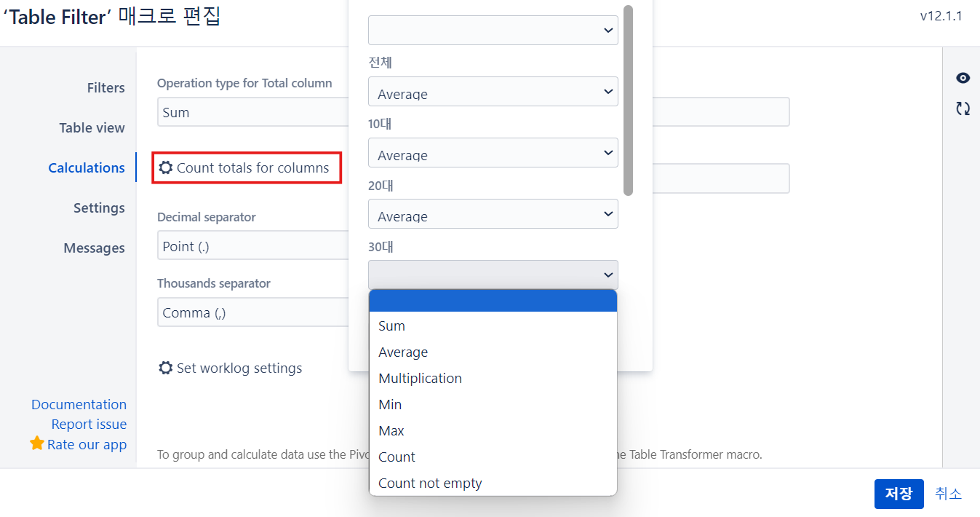Click gear icon beside Count totals for columns
The height and width of the screenshot is (517, 980).
[166, 167]
